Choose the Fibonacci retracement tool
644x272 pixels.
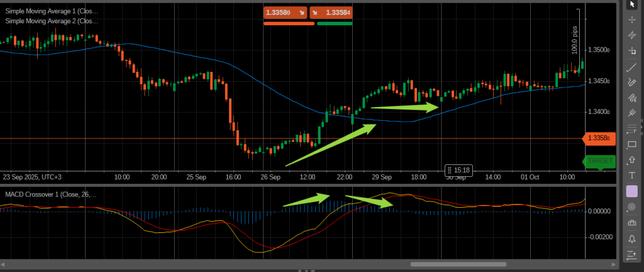click(632, 129)
